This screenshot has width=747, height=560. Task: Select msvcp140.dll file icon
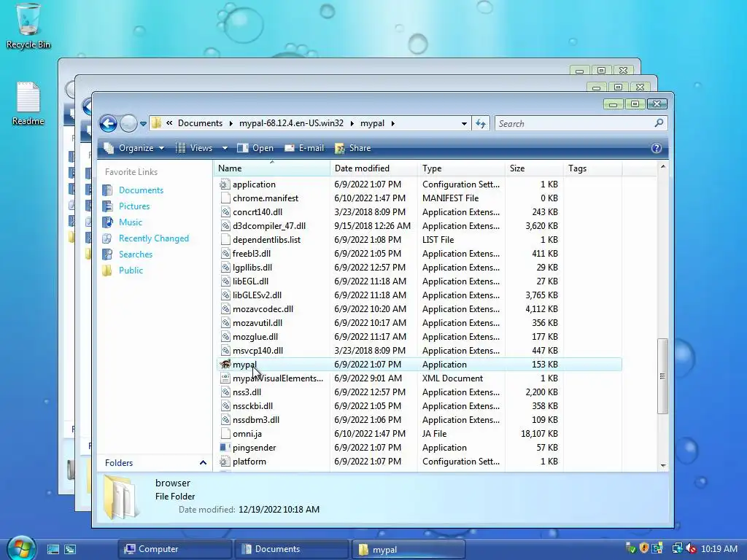(x=225, y=351)
